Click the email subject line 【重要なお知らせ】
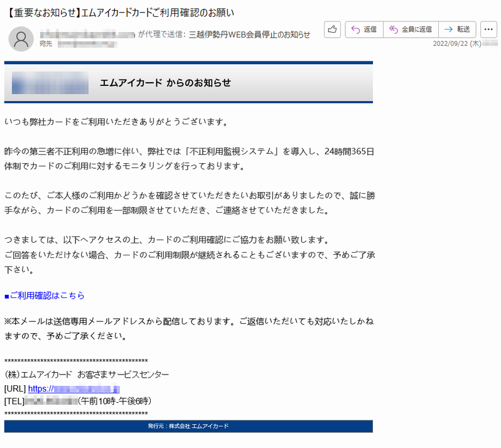The height and width of the screenshot is (448, 501). 120,13
